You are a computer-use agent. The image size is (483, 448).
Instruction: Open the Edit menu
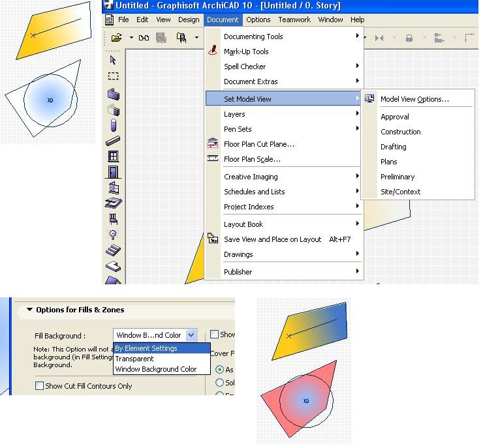pyautogui.click(x=142, y=20)
